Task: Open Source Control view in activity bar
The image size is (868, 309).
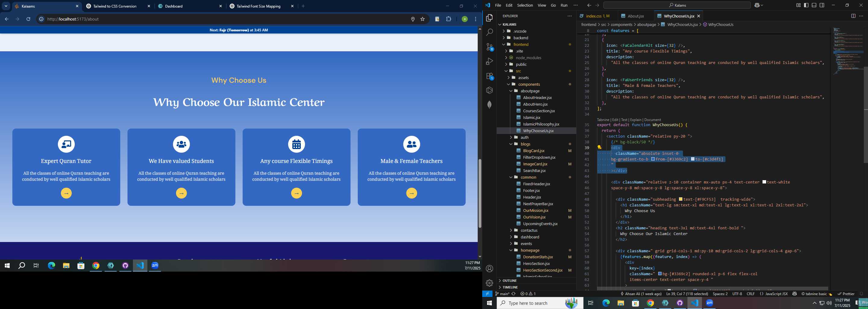Action: pos(489,47)
